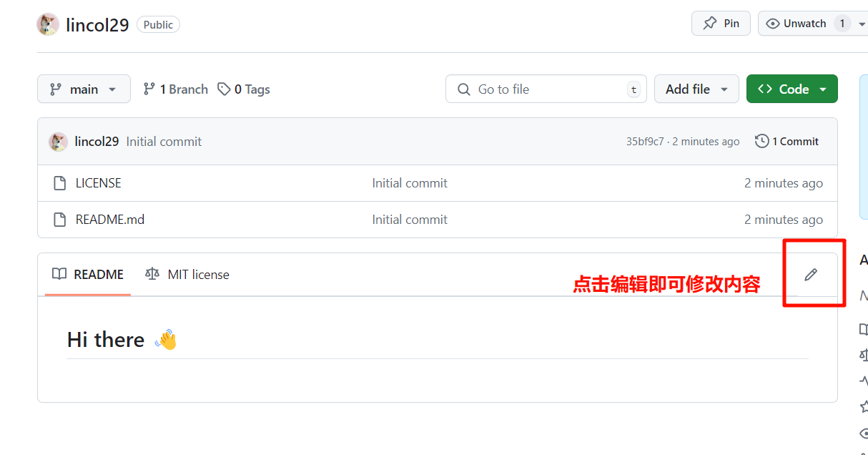Expand the main branch dropdown
Viewport: 868px width, 455px height.
[x=84, y=89]
